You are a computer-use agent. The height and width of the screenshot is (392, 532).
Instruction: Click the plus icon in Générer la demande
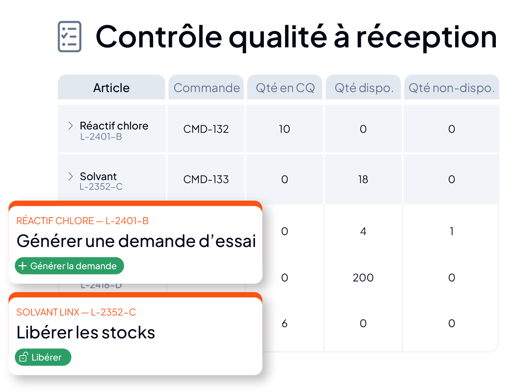pos(23,266)
